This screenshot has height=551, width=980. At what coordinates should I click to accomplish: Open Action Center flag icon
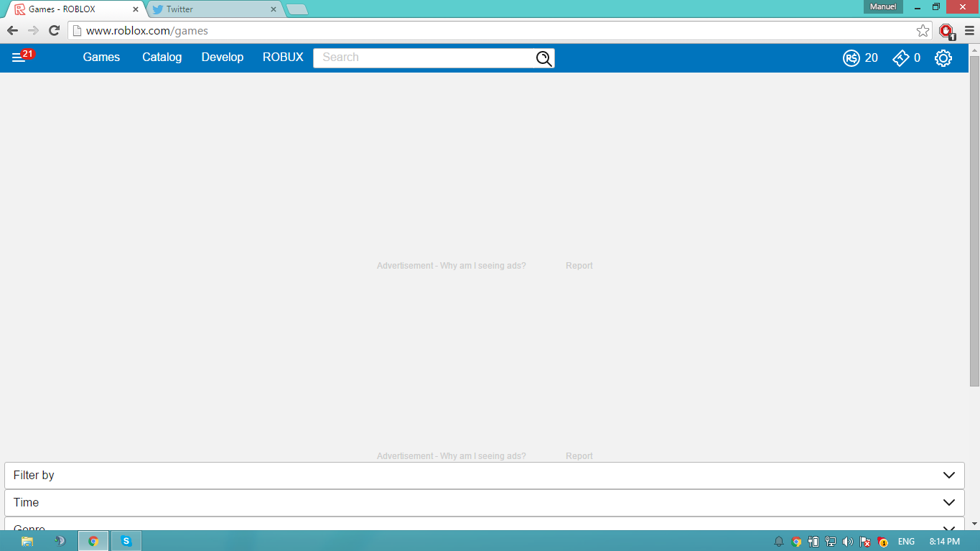[x=866, y=542]
